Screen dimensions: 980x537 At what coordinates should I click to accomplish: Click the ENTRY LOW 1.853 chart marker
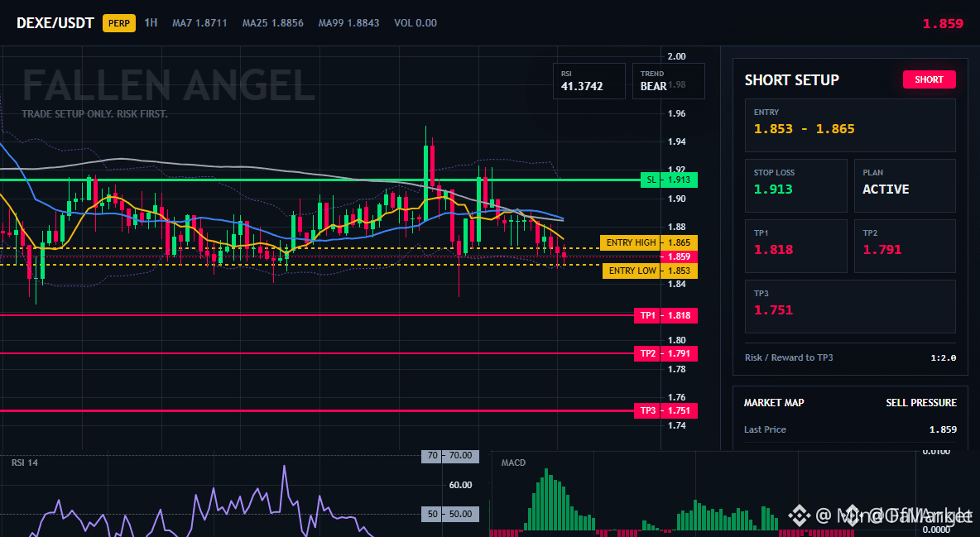[650, 271]
